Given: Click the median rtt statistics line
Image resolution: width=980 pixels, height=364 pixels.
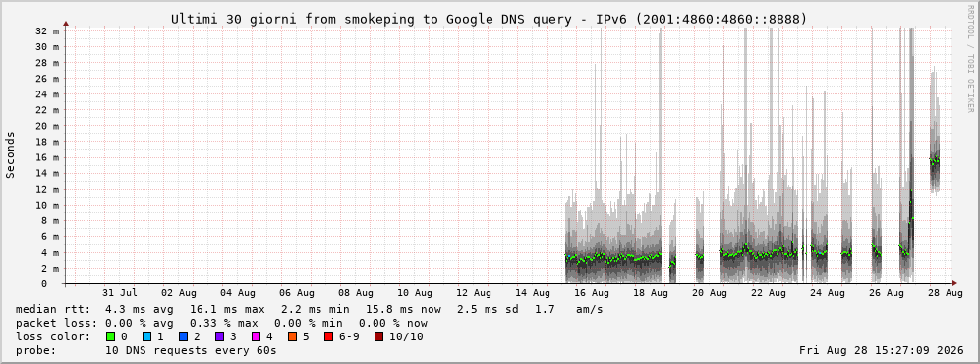Looking at the screenshot, I should click(x=309, y=309).
